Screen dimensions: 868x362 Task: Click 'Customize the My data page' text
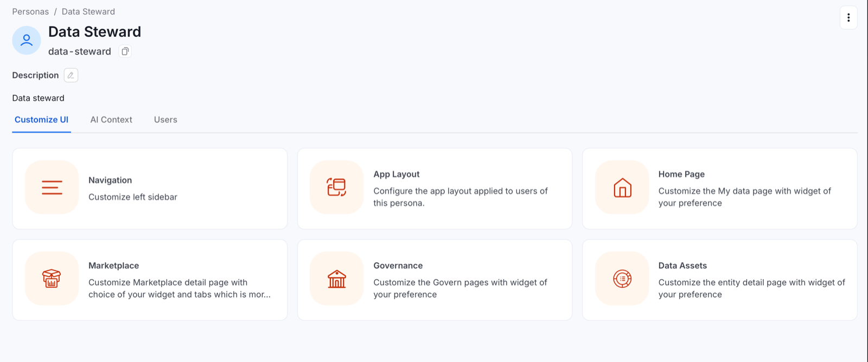(745, 197)
